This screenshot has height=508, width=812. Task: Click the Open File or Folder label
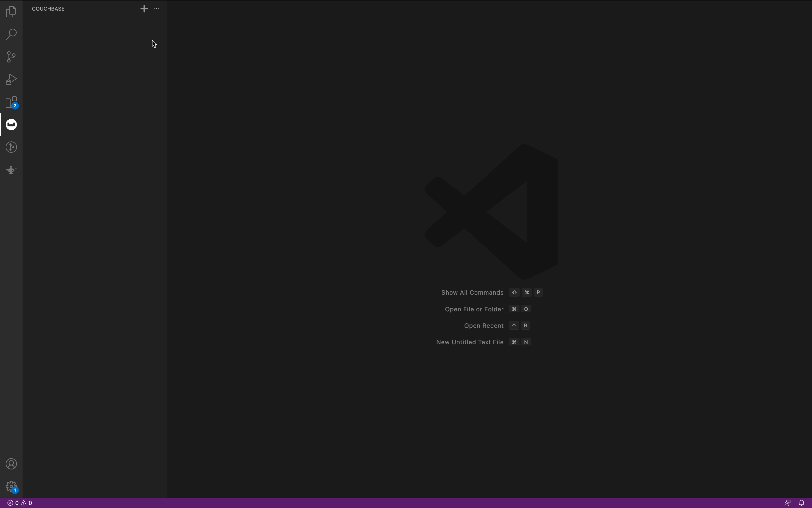pyautogui.click(x=474, y=309)
